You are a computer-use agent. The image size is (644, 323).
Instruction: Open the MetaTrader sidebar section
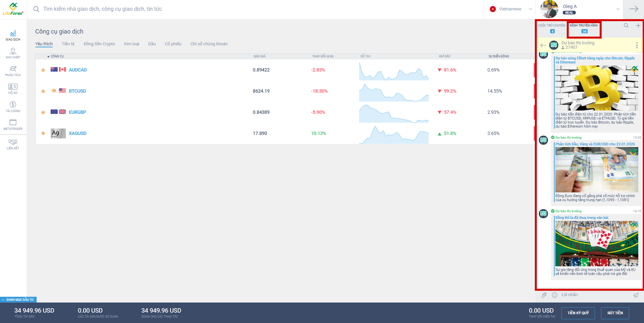[13, 125]
